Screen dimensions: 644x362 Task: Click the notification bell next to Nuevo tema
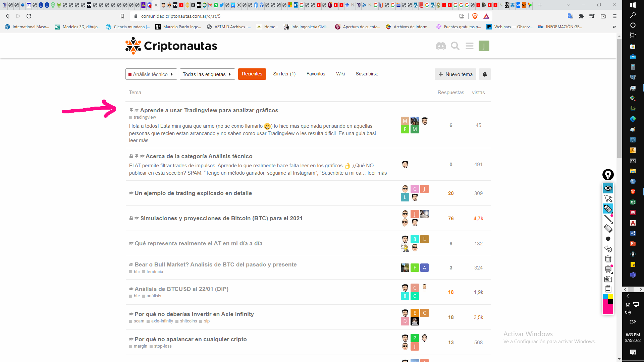tap(485, 74)
